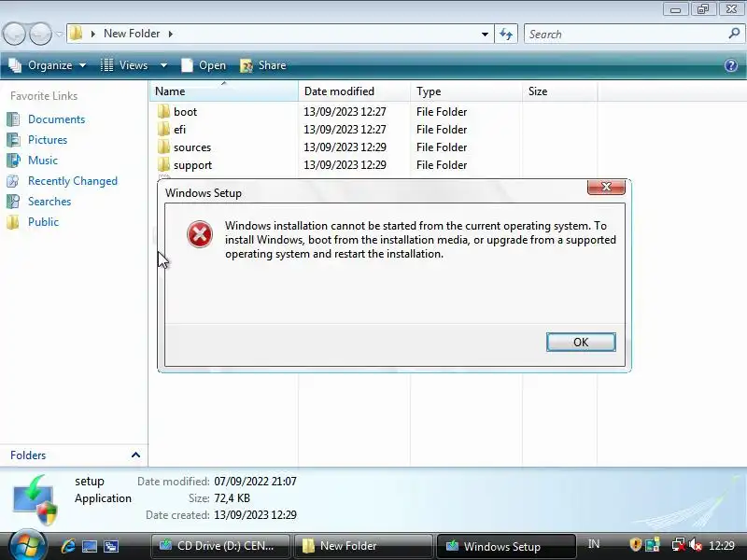Click the Share toolbar button
747x560 pixels.
(x=263, y=65)
